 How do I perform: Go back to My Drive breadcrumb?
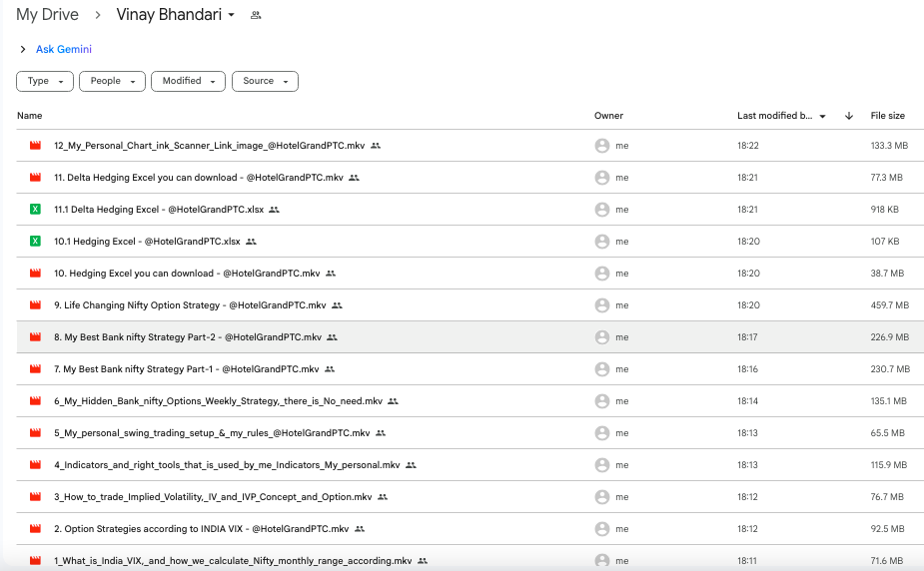click(47, 15)
